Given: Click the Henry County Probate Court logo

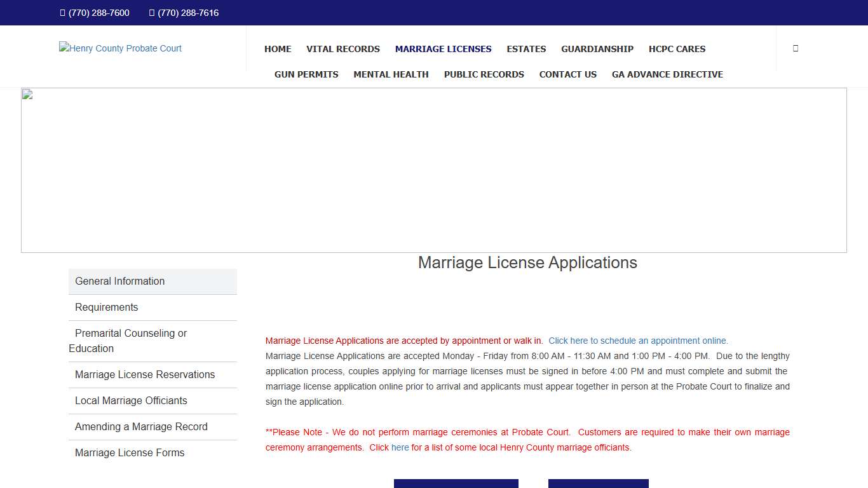Looking at the screenshot, I should tap(119, 48).
